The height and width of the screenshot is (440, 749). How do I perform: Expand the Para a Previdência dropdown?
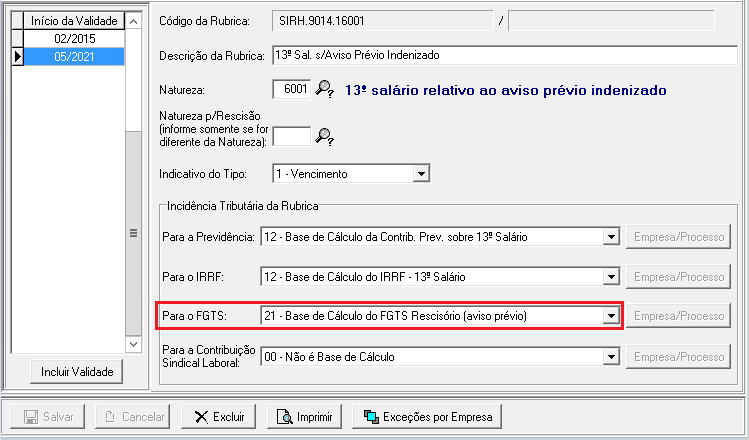click(610, 237)
